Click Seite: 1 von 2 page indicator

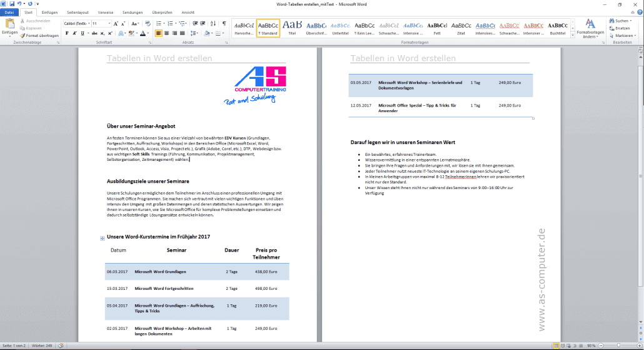[14, 346]
